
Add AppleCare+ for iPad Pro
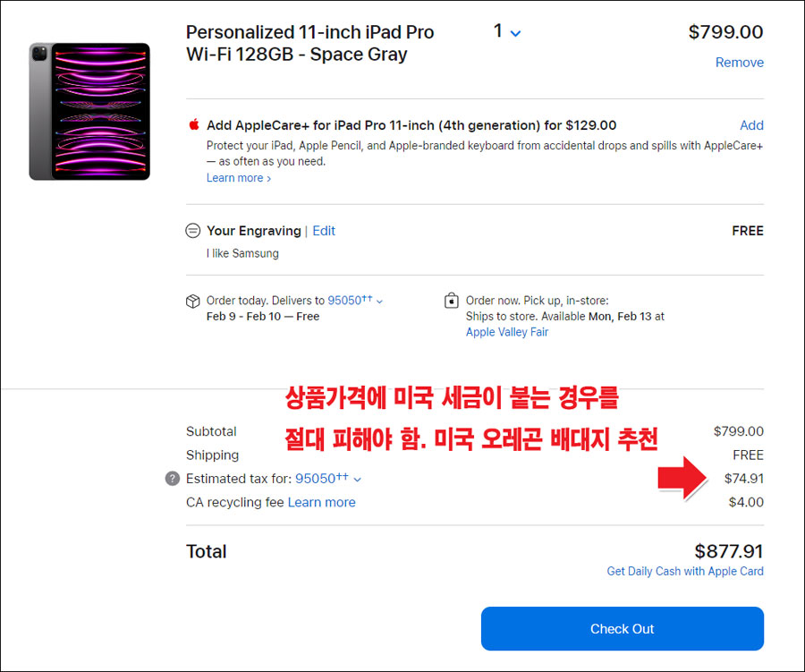tap(751, 125)
